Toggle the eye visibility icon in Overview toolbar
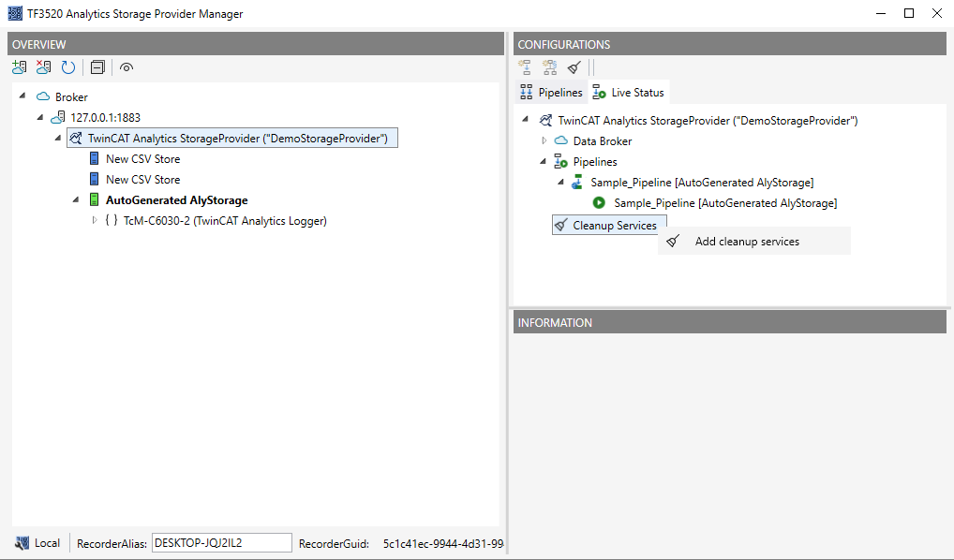The image size is (954, 560). coord(126,67)
